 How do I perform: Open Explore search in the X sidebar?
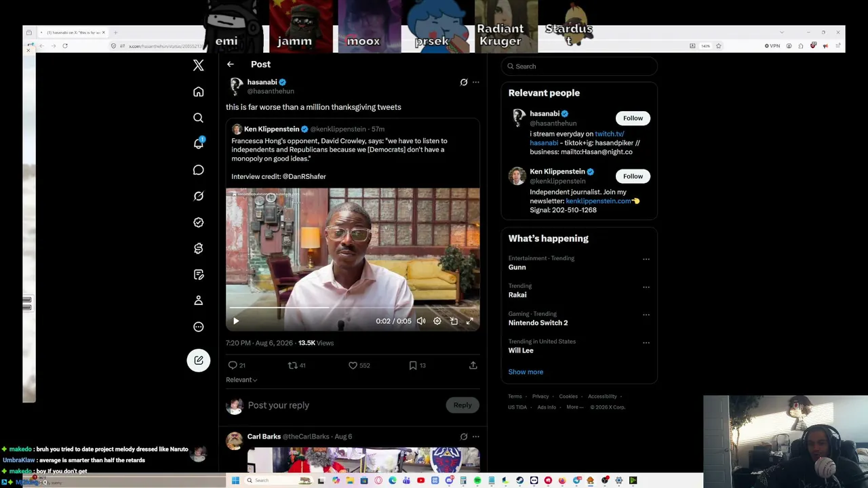pos(198,118)
